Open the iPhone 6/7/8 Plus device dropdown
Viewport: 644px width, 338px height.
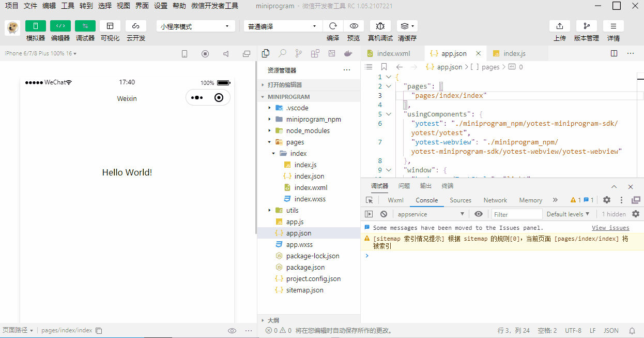(40, 53)
